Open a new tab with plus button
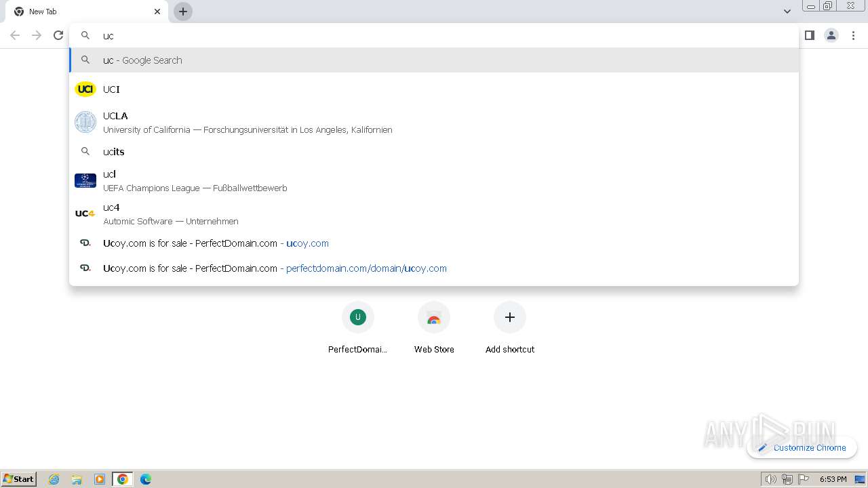Image resolution: width=868 pixels, height=488 pixels. (x=183, y=12)
